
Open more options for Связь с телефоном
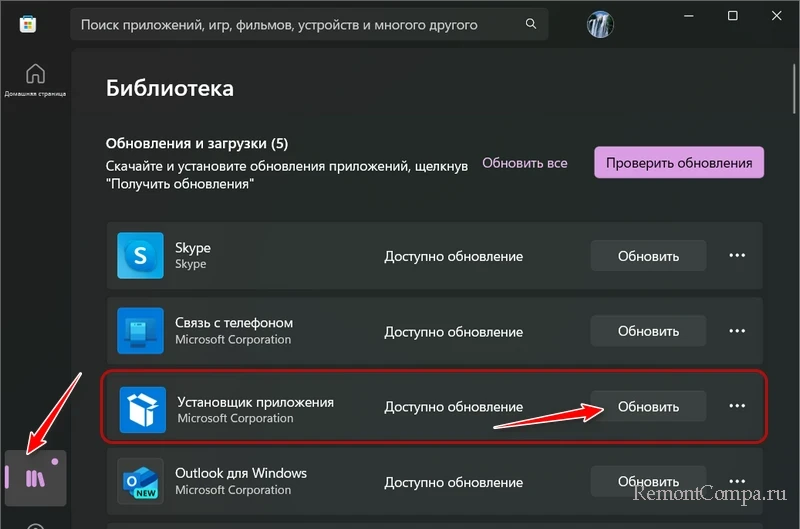click(x=737, y=331)
